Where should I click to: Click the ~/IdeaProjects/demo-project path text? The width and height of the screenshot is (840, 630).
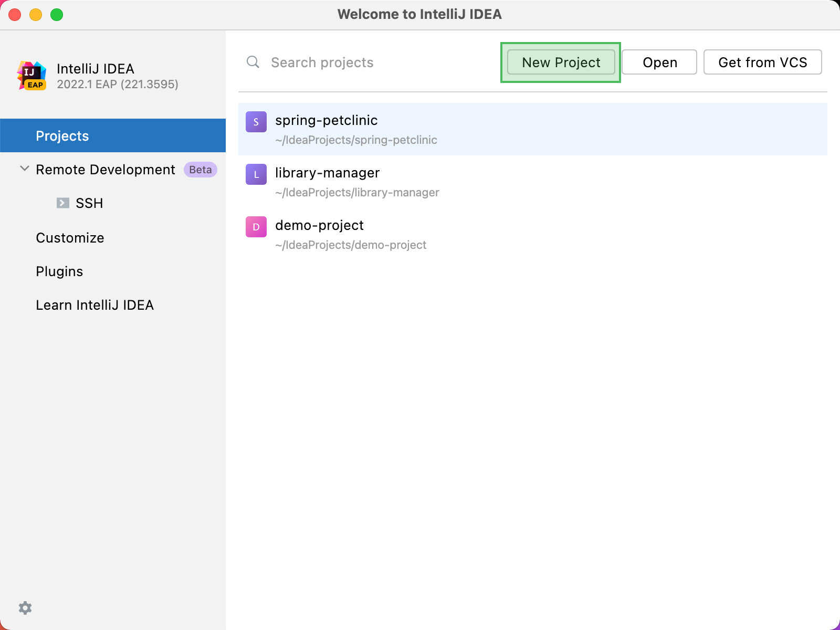tap(351, 245)
